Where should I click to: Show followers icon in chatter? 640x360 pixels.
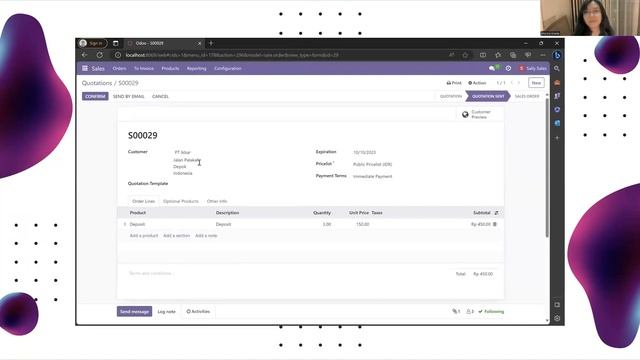tap(470, 311)
